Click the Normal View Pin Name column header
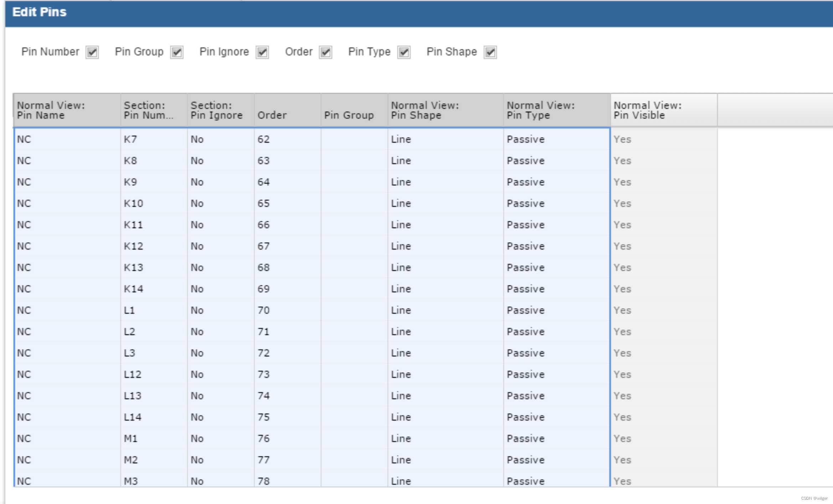Image resolution: width=833 pixels, height=504 pixels. tap(67, 110)
